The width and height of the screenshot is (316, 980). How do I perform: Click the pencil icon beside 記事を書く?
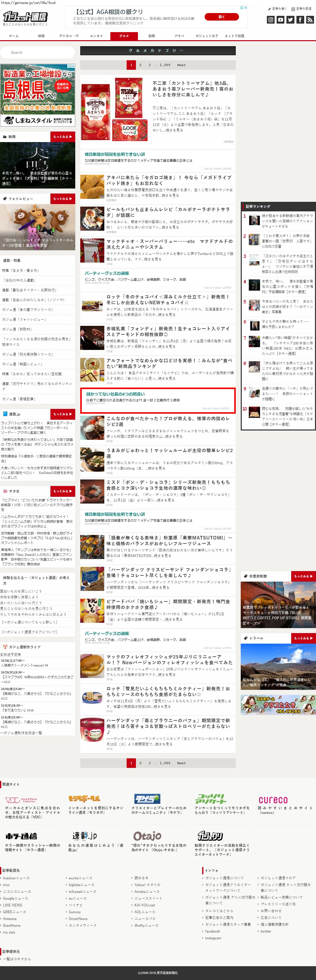(x=270, y=8)
